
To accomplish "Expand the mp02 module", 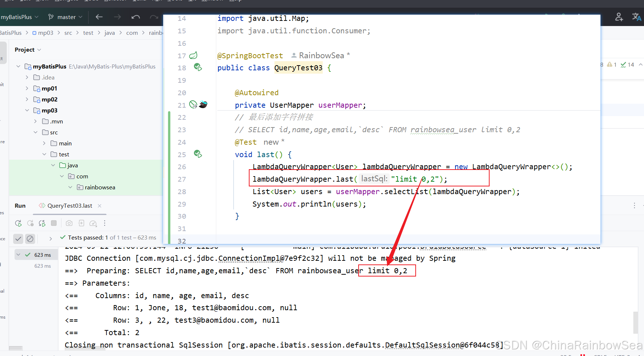I will point(27,99).
